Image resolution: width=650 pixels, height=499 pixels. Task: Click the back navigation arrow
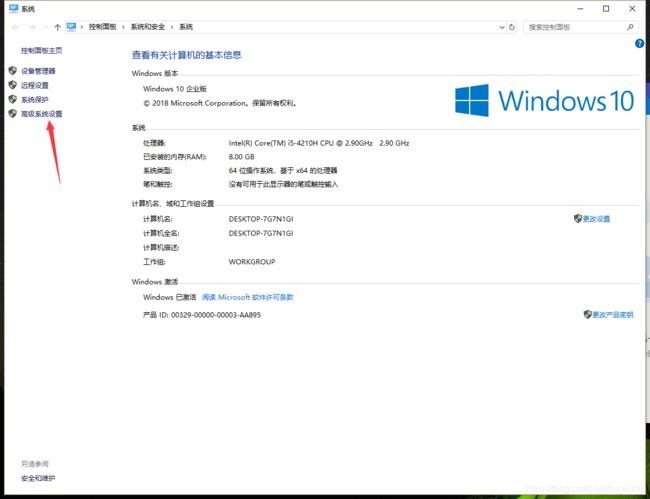[x=16, y=27]
